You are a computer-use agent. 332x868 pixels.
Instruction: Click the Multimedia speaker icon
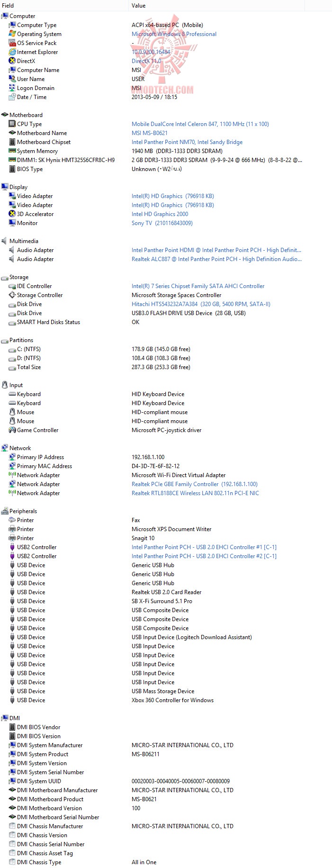click(5, 241)
